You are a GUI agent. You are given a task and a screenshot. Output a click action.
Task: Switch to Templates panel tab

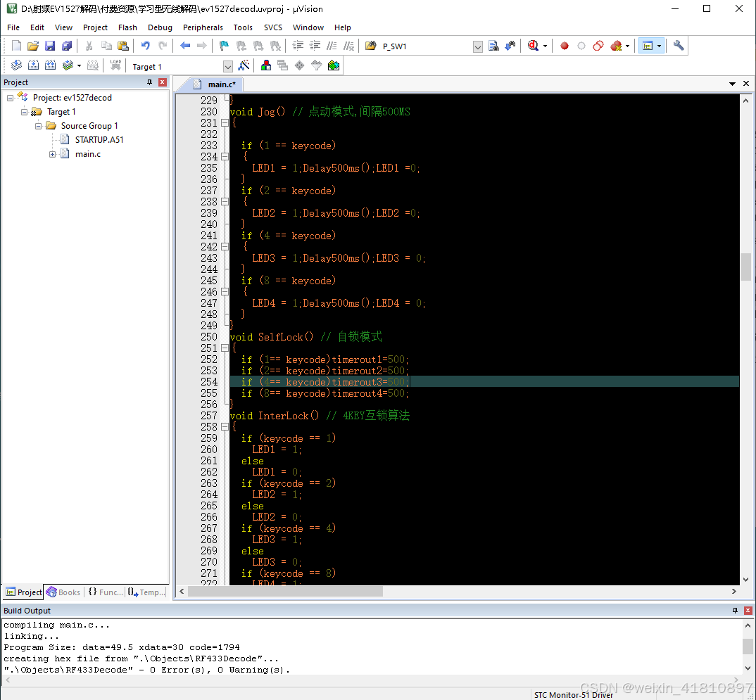pos(146,592)
